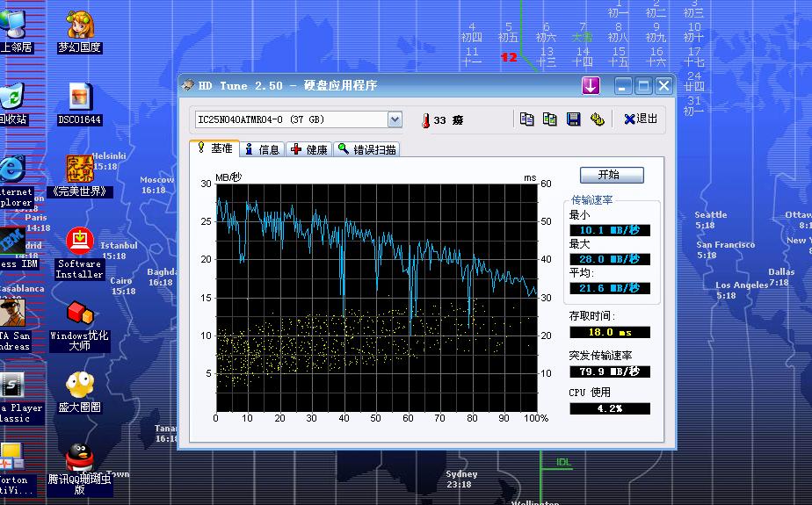The width and height of the screenshot is (812, 505).
Task: Click the 存取时间 18.0 ms value field
Action: 610,332
